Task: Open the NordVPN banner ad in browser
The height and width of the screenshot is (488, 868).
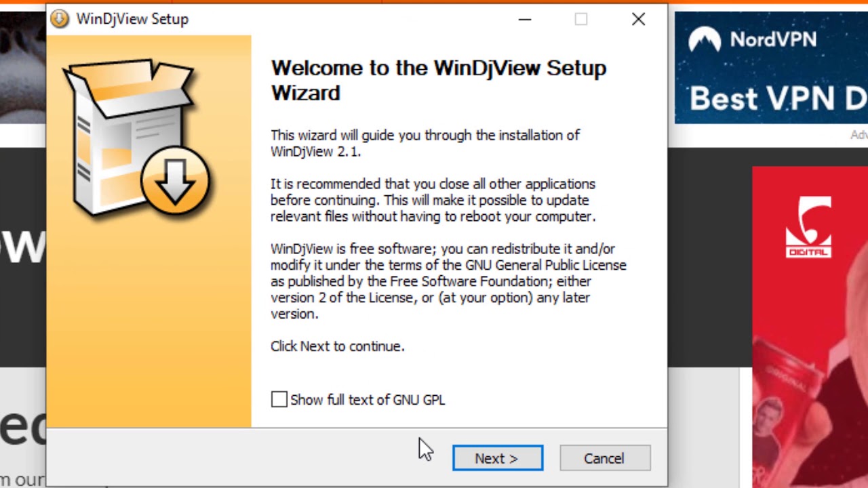Action: coord(771,68)
